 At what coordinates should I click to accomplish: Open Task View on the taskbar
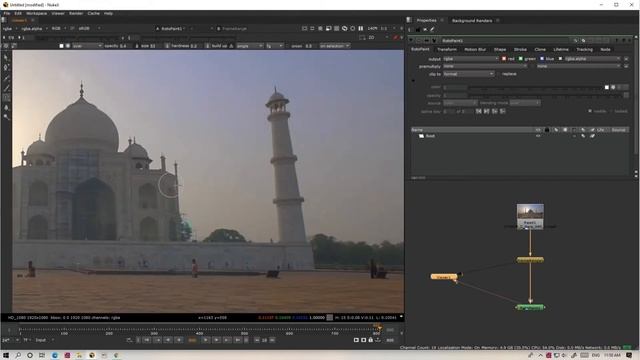click(42, 356)
